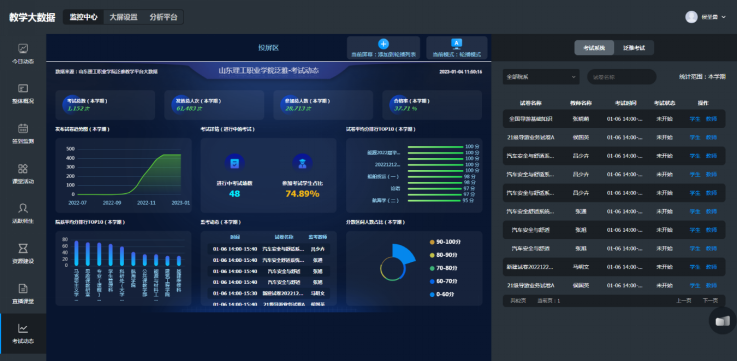Image resolution: width=737 pixels, height=361 pixels.
Task: Switch to 大屏设置 top tab
Action: coord(123,17)
